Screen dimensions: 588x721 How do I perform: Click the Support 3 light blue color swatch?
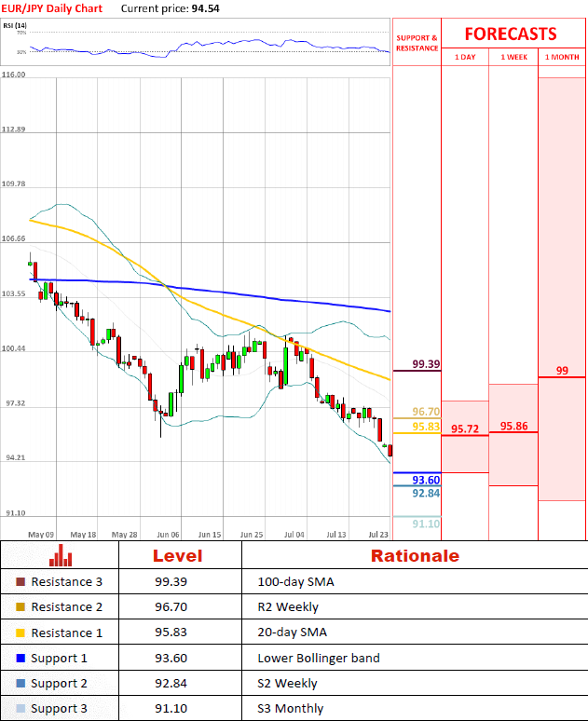(x=21, y=709)
